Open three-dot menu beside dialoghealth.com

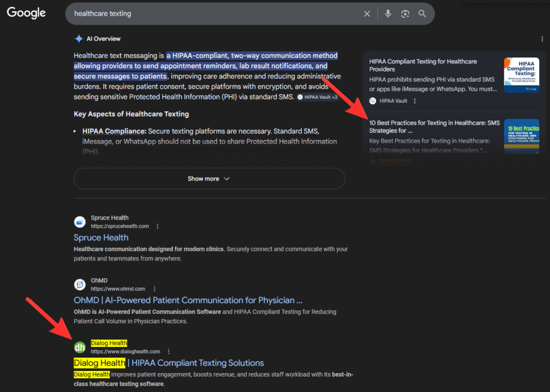[169, 352]
